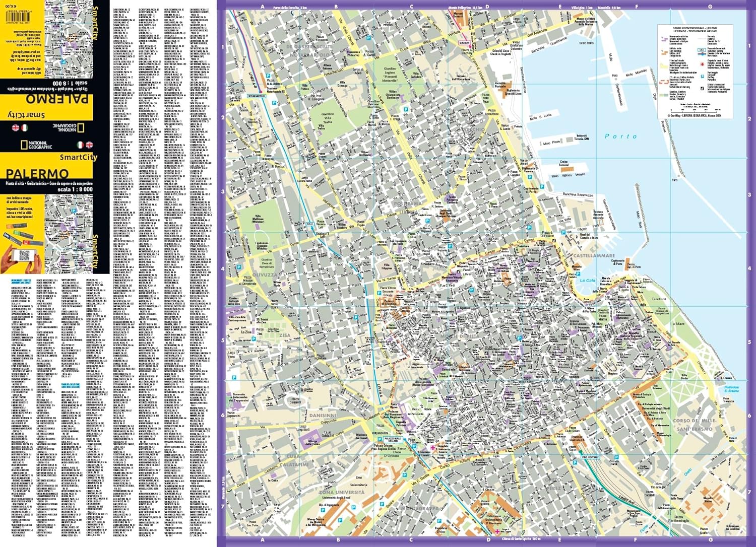Screen dimensions: 756x547
Task: Click the tourist information symbol in legend
Action: 703,88
